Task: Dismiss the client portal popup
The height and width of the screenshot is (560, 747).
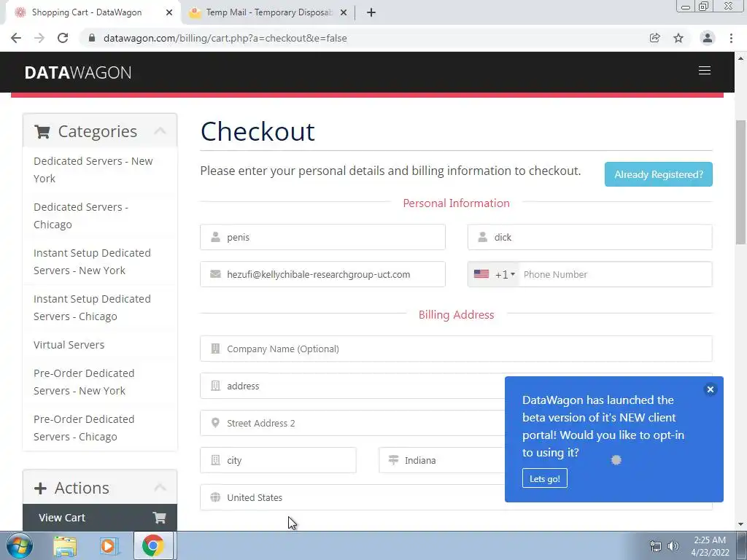Action: [x=710, y=389]
